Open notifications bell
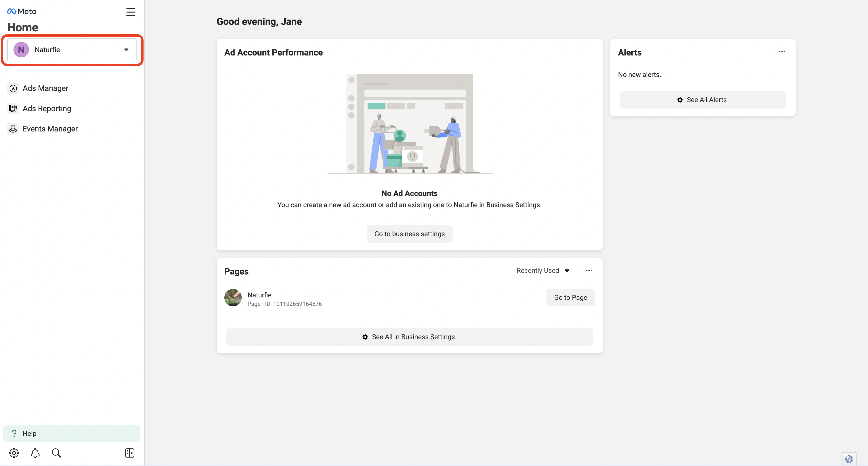 coord(35,453)
